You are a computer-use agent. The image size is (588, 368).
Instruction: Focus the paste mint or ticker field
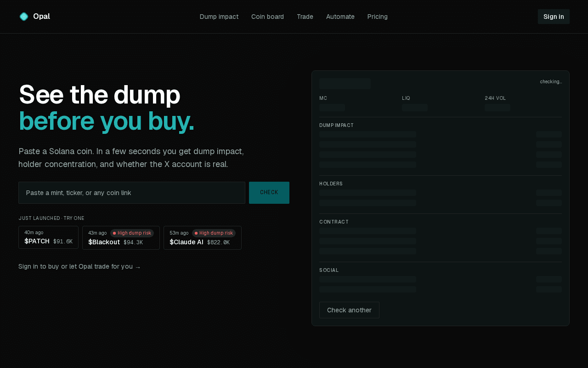click(132, 193)
